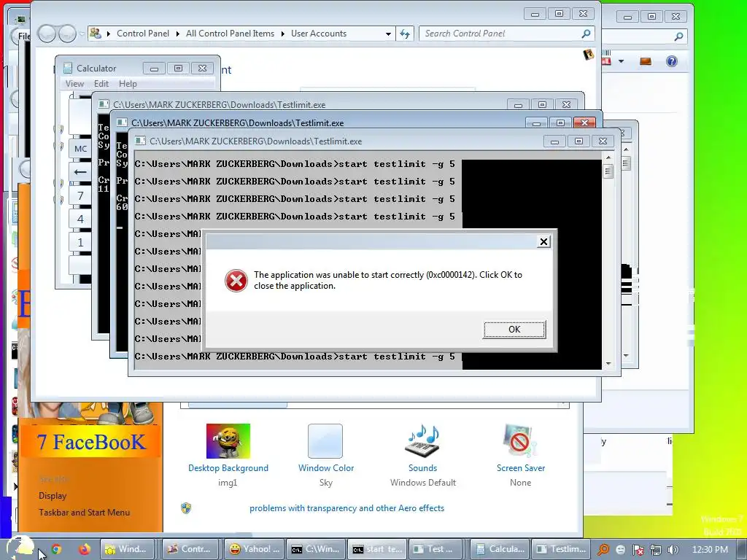The width and height of the screenshot is (747, 560).
Task: Switch to the Wind... taskbar button
Action: (127, 549)
